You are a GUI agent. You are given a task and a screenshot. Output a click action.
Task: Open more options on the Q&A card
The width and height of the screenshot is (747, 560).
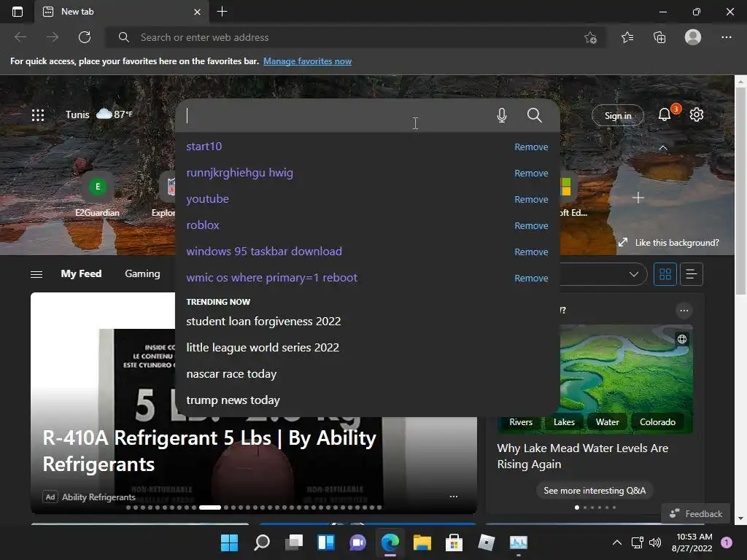(x=684, y=311)
